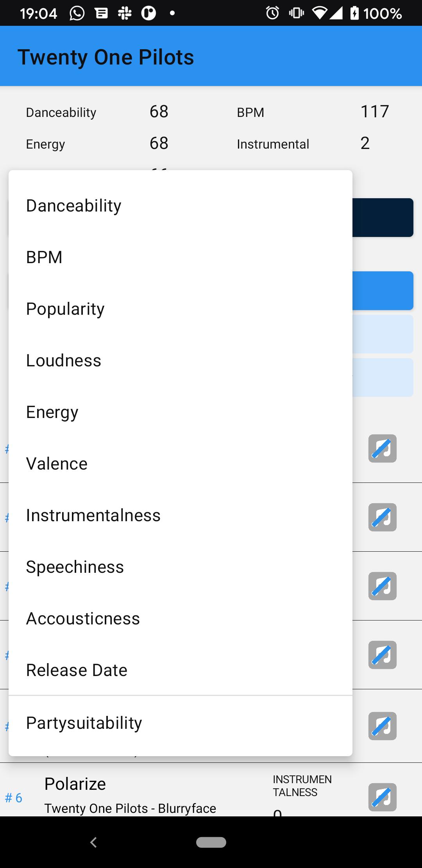Image resolution: width=422 pixels, height=868 pixels.
Task: Tap the fifth track's crossed music note icon
Action: click(x=383, y=726)
